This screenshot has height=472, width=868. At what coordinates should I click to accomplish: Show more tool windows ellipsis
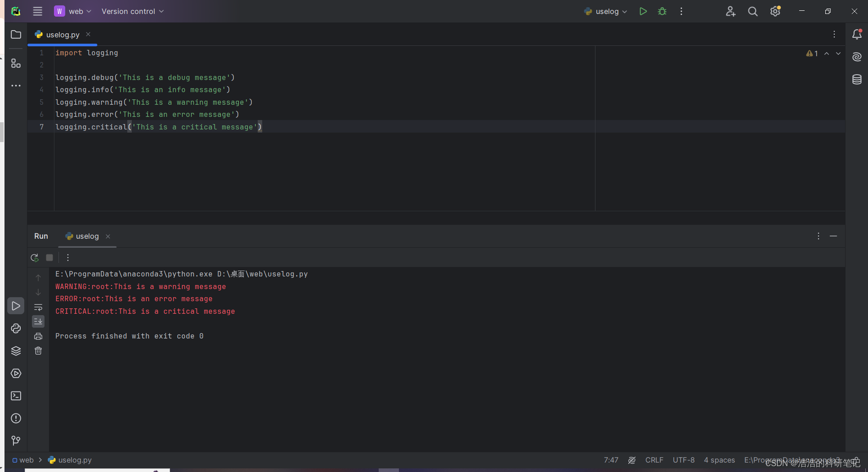coord(16,86)
